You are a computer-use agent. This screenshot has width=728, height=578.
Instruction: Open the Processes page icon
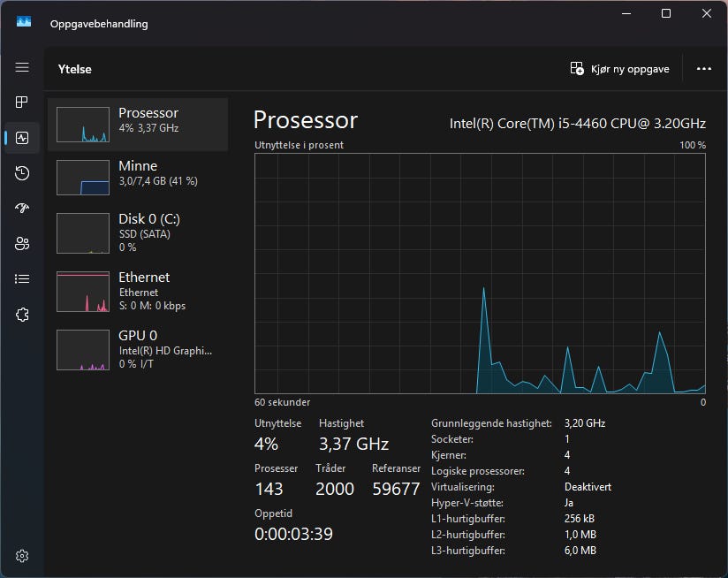[x=22, y=103]
